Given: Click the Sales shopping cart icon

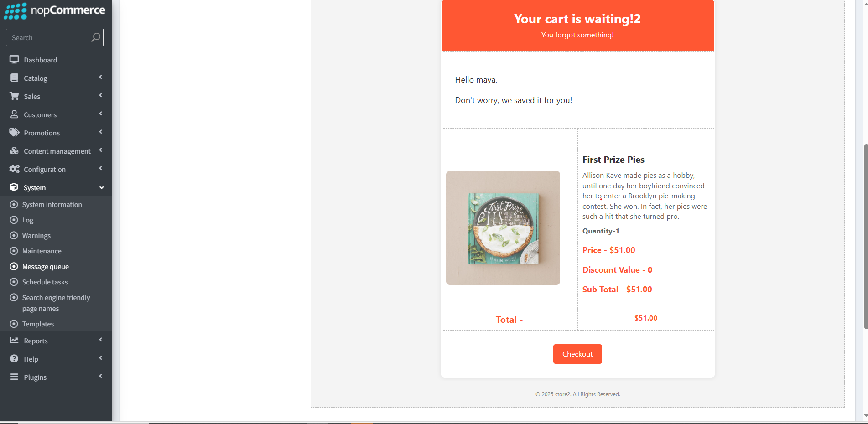Looking at the screenshot, I should coord(14,96).
